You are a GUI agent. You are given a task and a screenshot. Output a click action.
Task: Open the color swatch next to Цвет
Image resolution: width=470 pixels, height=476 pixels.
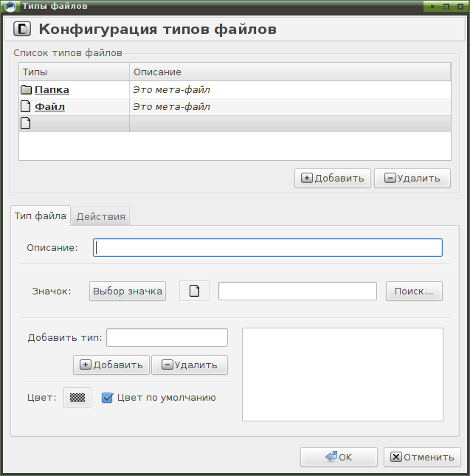77,398
